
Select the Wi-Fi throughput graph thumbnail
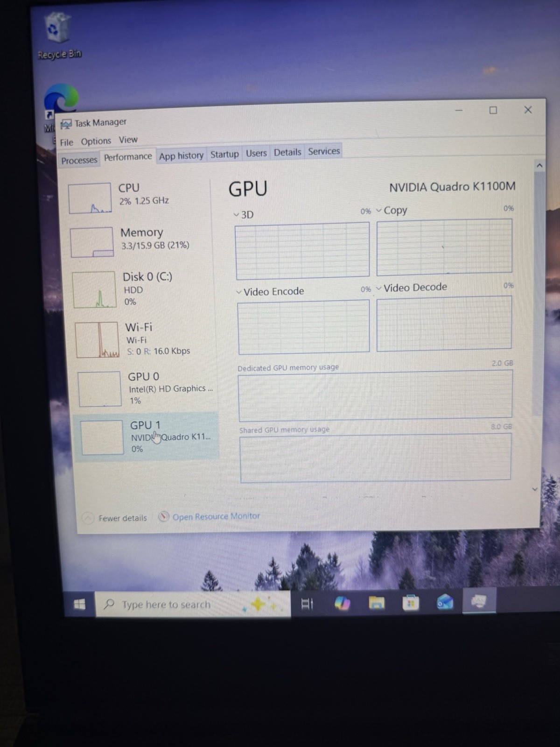click(x=97, y=340)
